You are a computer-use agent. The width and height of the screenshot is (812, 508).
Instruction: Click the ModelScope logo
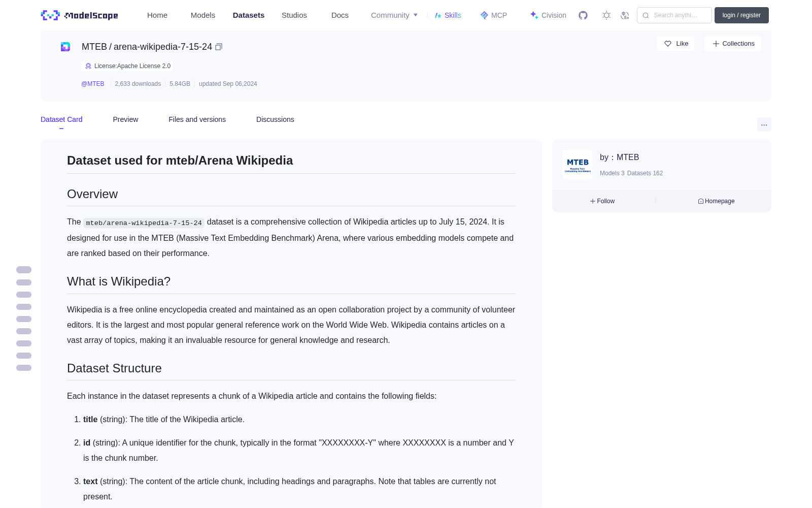(79, 15)
